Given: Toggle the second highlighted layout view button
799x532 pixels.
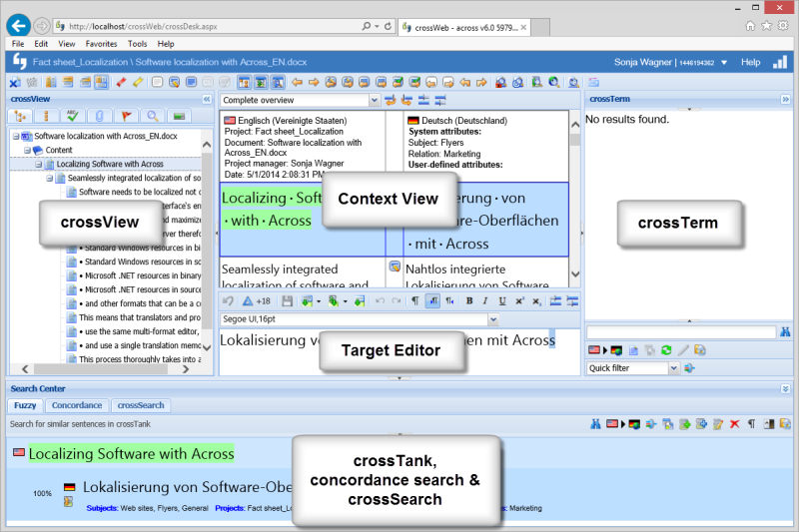Looking at the screenshot, I should [261, 82].
